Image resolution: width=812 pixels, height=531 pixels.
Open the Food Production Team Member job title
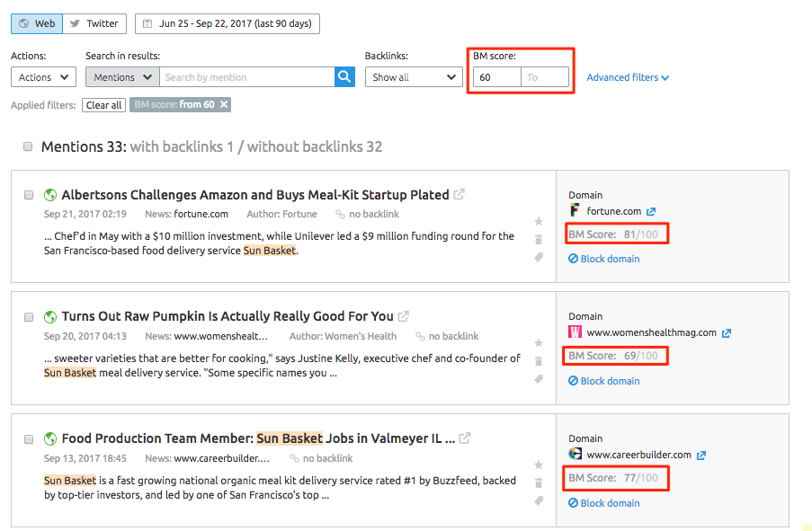pyautogui.click(x=258, y=438)
